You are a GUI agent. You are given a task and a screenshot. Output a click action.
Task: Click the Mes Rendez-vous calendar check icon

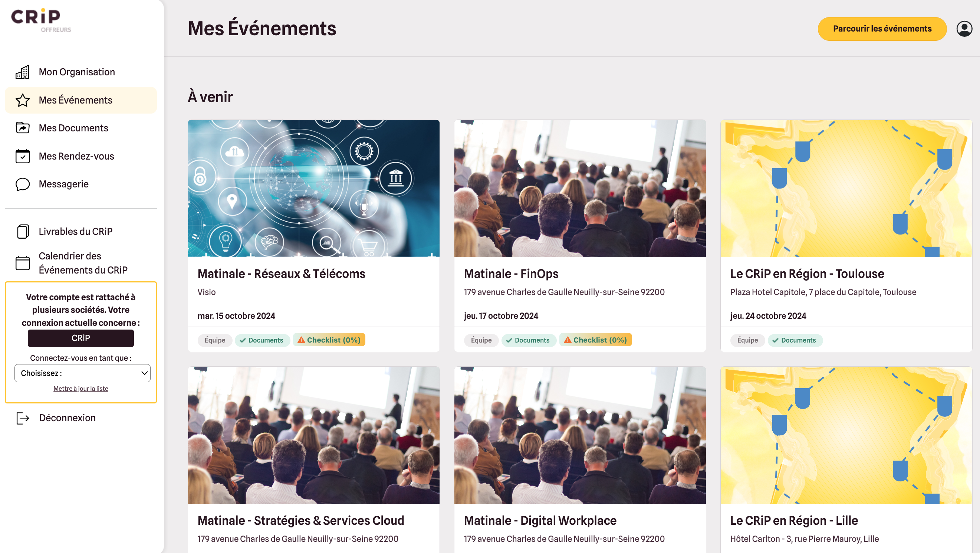[x=23, y=156]
